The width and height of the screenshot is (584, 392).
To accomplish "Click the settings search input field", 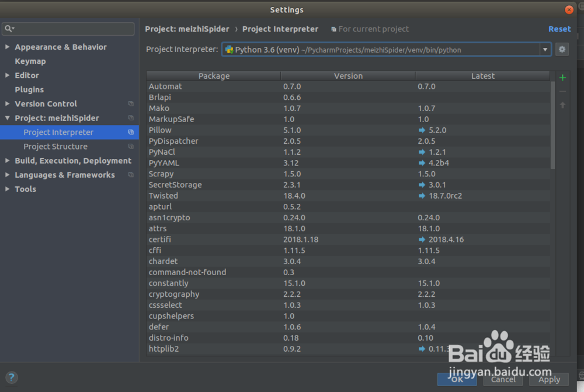I will (x=68, y=29).
